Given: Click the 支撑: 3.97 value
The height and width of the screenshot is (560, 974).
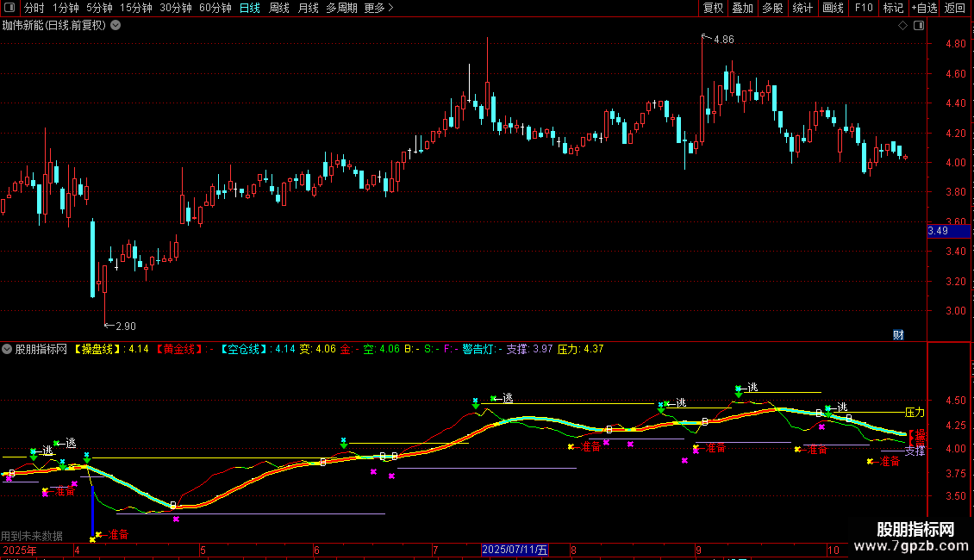Looking at the screenshot, I should coord(529,349).
